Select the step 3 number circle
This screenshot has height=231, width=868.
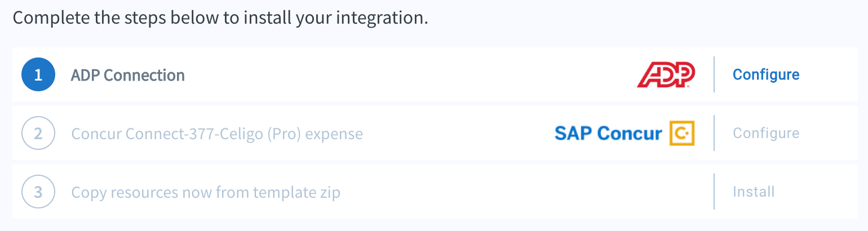coord(38,192)
